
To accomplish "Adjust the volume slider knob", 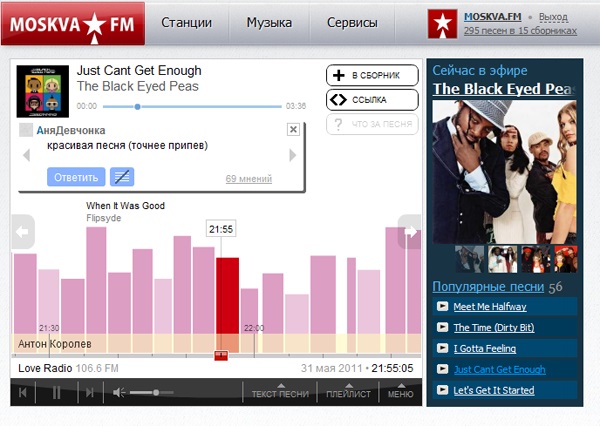I will (156, 392).
